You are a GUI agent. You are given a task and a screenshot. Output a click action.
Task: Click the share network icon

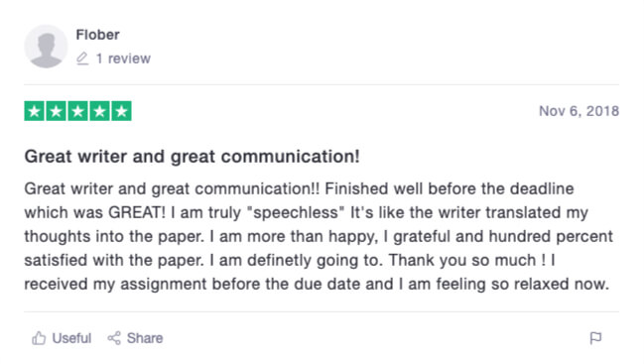(x=114, y=338)
